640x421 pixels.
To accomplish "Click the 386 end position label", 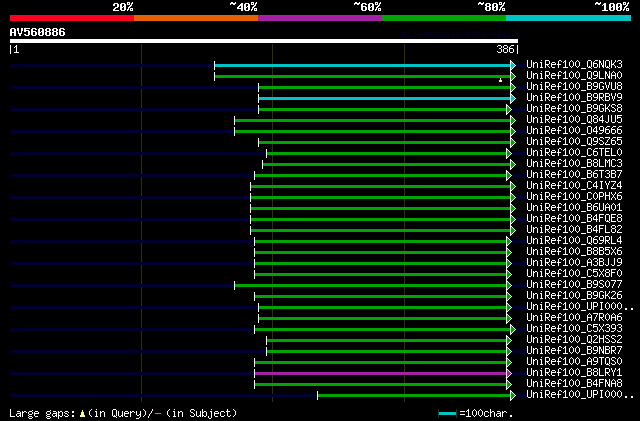I will (x=505, y=49).
